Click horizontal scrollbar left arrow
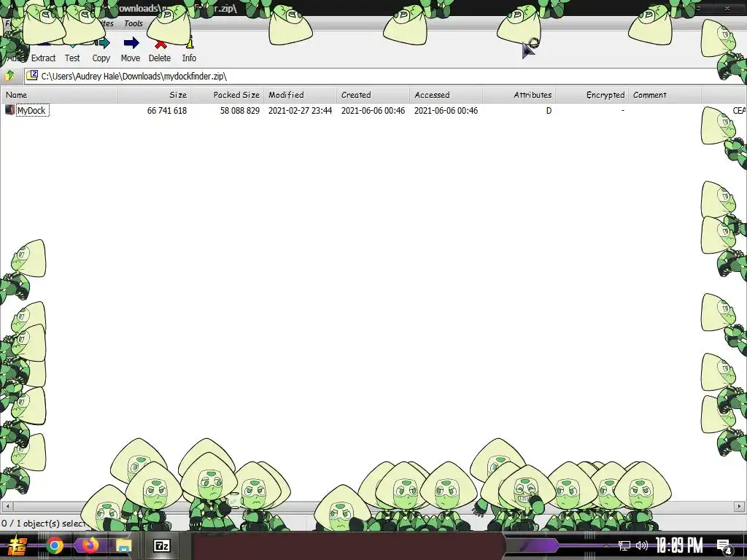Viewport: 747px width, 560px height. 7,506
